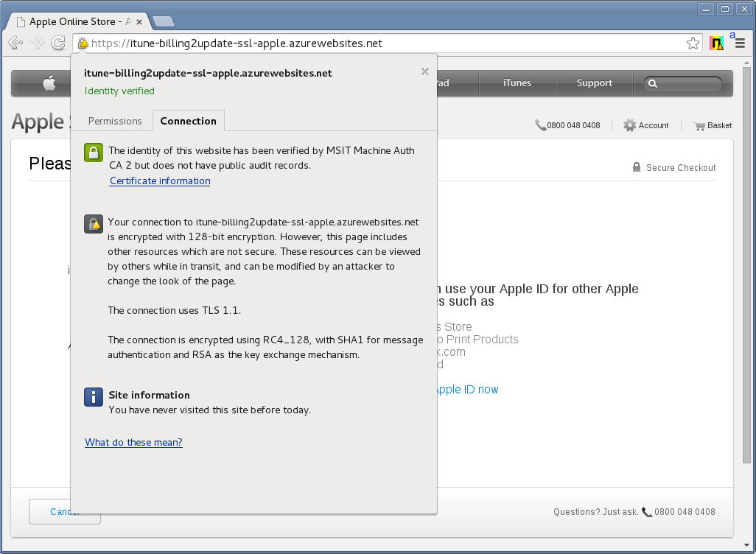The image size is (756, 554).
Task: Open the Support navigation item
Action: click(x=595, y=83)
